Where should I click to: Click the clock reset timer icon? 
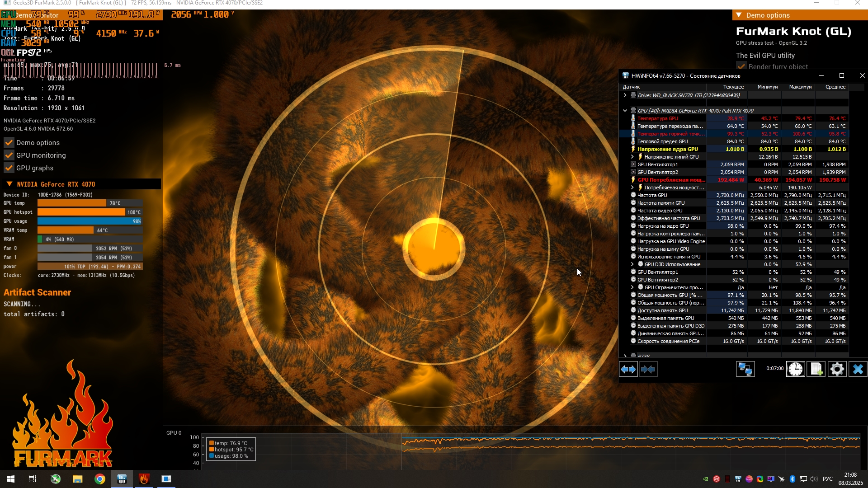(x=795, y=369)
